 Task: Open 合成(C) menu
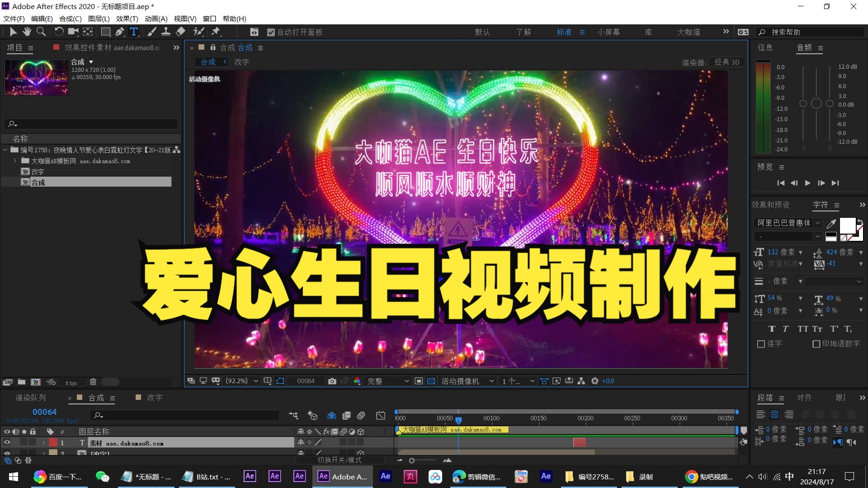pos(71,19)
